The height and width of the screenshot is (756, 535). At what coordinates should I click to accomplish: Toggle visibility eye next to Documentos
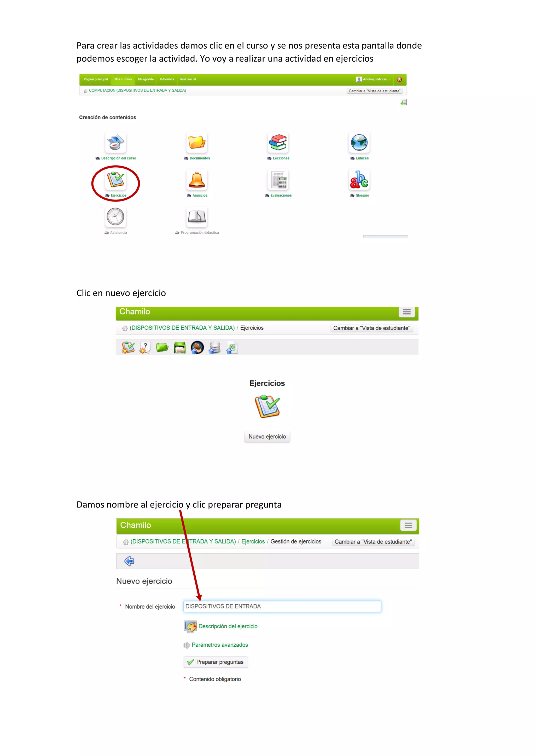(x=186, y=158)
